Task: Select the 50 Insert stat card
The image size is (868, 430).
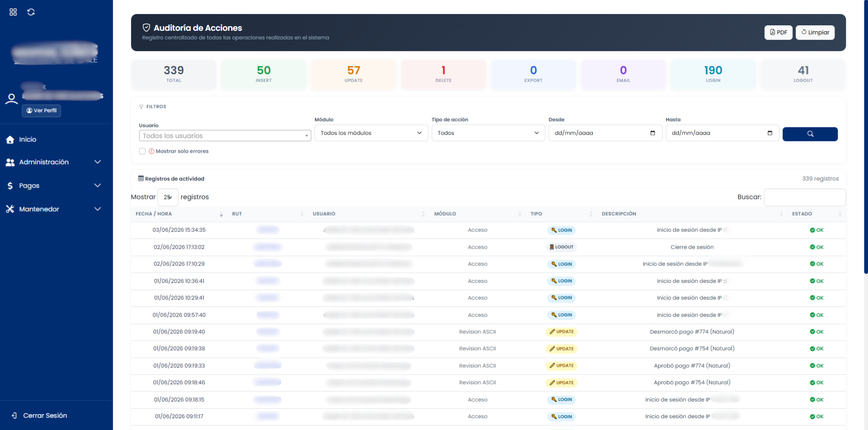Action: [x=264, y=74]
